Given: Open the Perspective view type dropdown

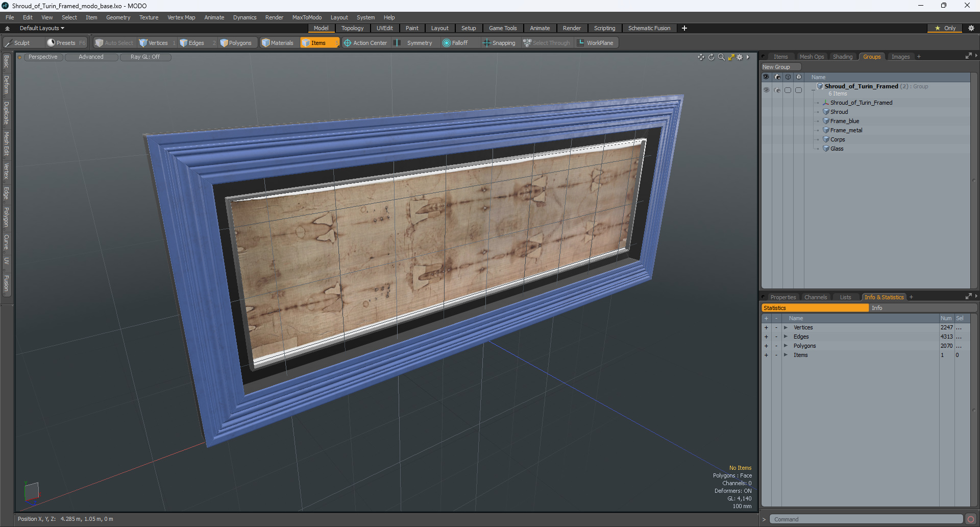Looking at the screenshot, I should coord(43,57).
